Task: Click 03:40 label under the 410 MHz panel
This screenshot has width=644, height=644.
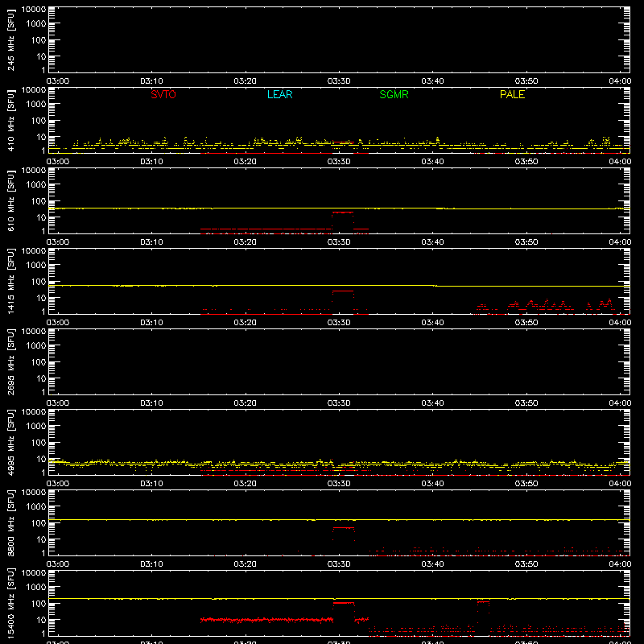Action: tap(432, 162)
